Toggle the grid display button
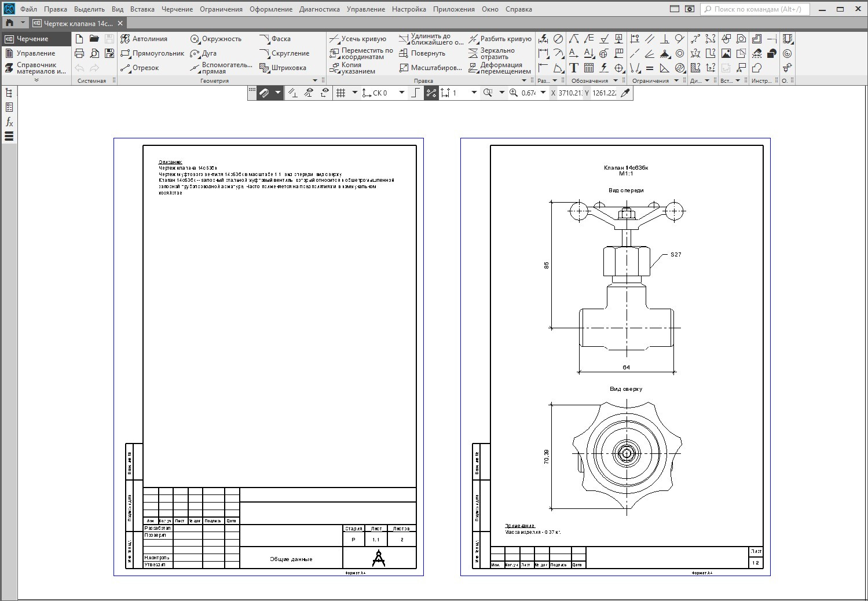This screenshot has height=601, width=868. tap(341, 93)
